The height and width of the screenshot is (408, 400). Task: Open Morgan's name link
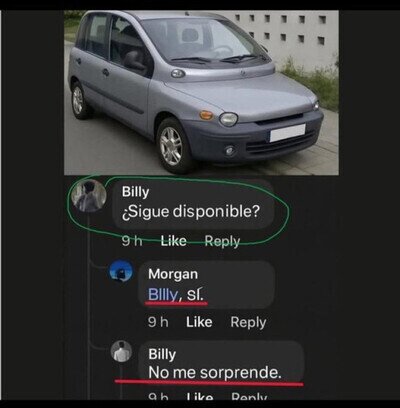pyautogui.click(x=173, y=274)
